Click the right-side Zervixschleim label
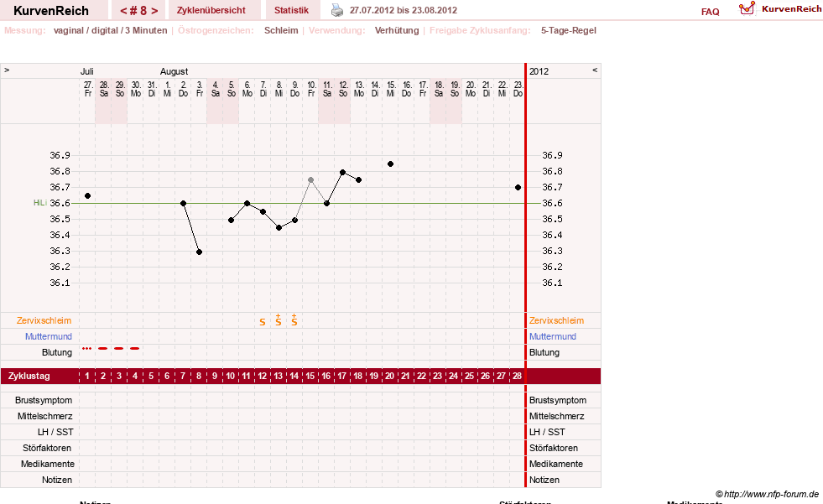 [556, 320]
